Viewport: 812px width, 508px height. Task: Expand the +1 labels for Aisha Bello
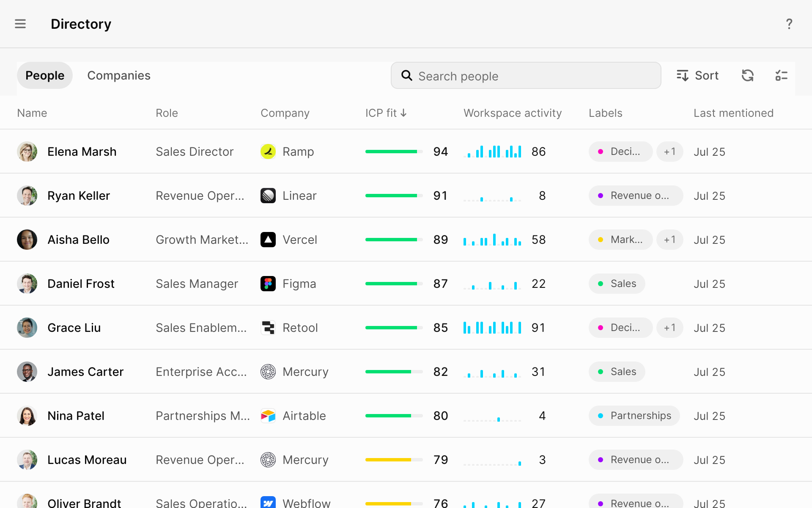pos(670,240)
